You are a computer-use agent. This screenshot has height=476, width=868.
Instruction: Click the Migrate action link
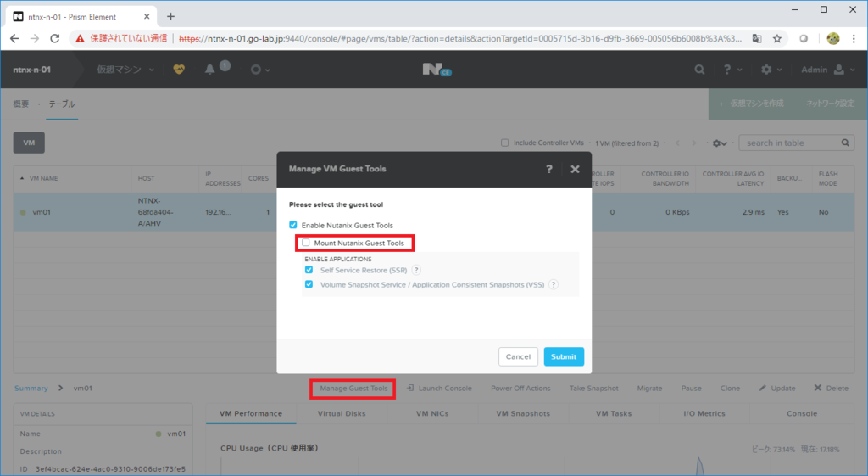coord(649,388)
